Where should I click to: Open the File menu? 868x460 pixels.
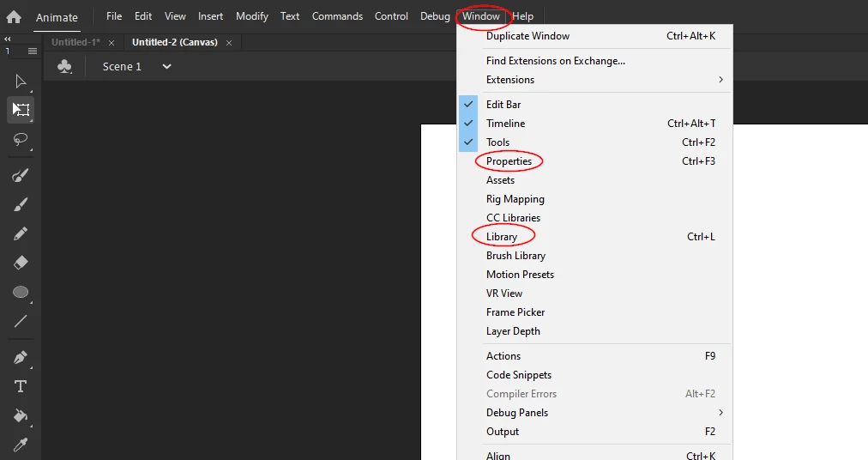114,16
